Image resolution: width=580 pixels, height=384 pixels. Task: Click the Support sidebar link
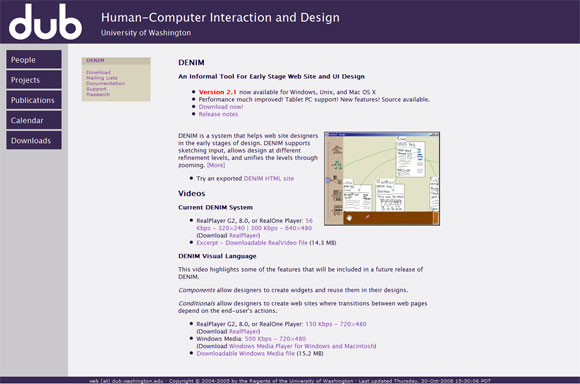96,89
